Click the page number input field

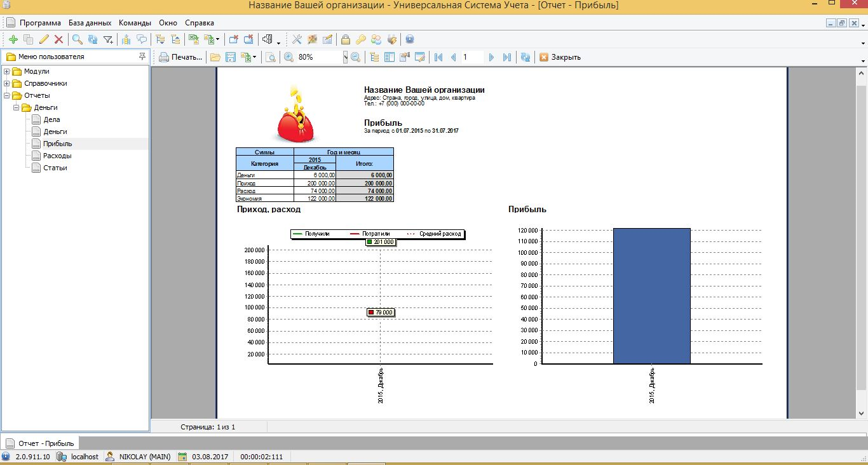click(472, 57)
